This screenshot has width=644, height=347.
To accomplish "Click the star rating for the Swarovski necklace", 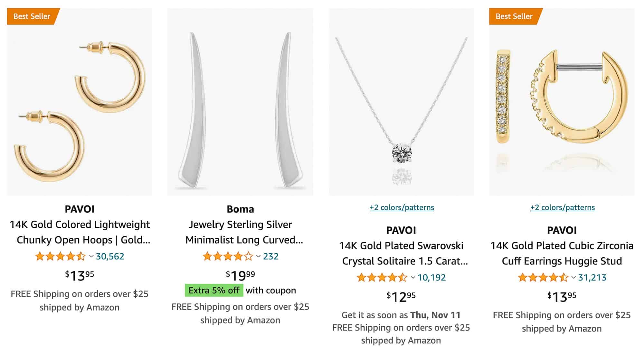I will [382, 278].
